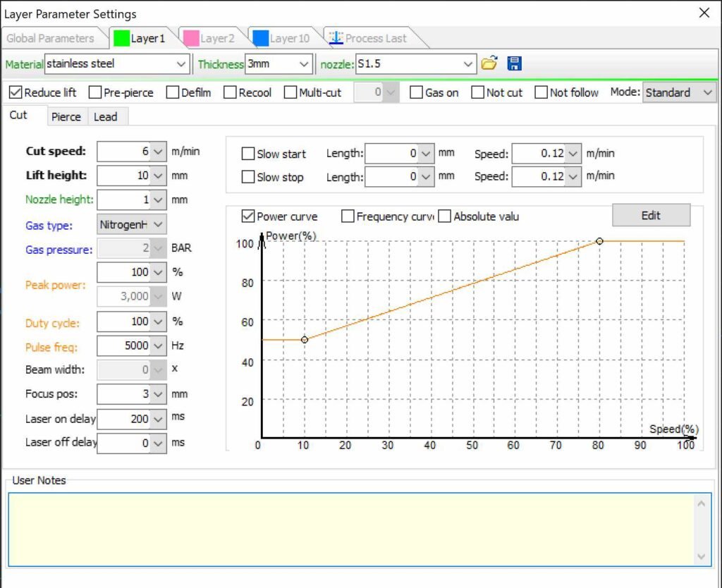Click the green Layer1 color swatch

121,38
